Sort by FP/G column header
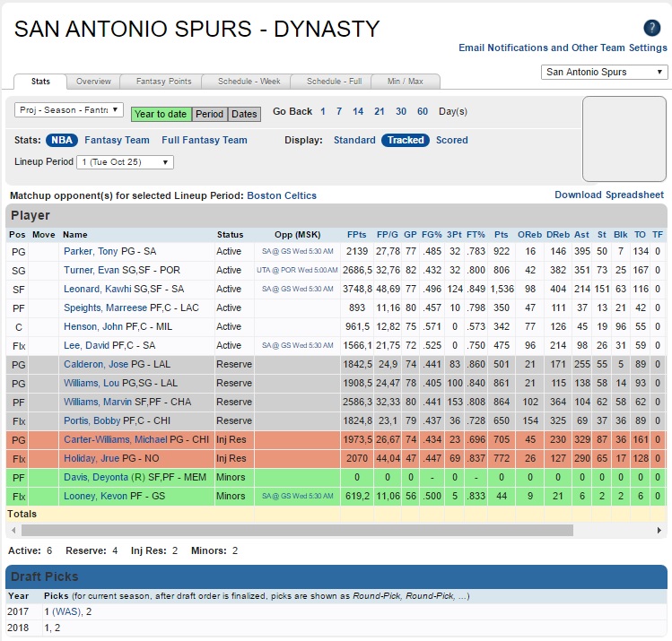 (388, 235)
